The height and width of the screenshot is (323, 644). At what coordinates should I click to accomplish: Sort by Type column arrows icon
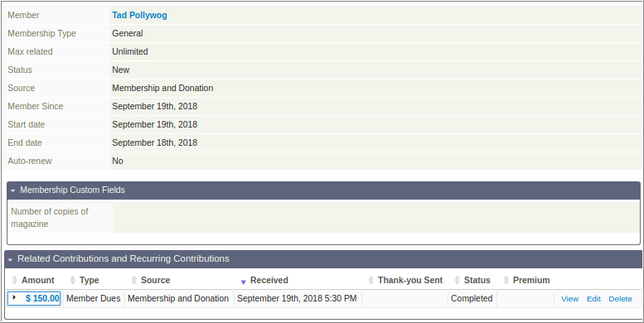click(x=73, y=280)
